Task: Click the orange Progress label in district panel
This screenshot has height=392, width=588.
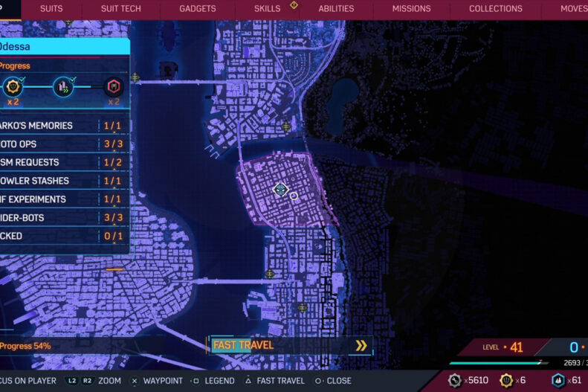Action: pos(15,66)
